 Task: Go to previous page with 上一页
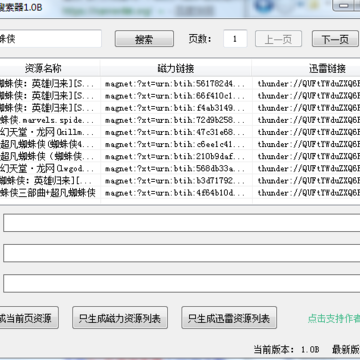tap(278, 39)
